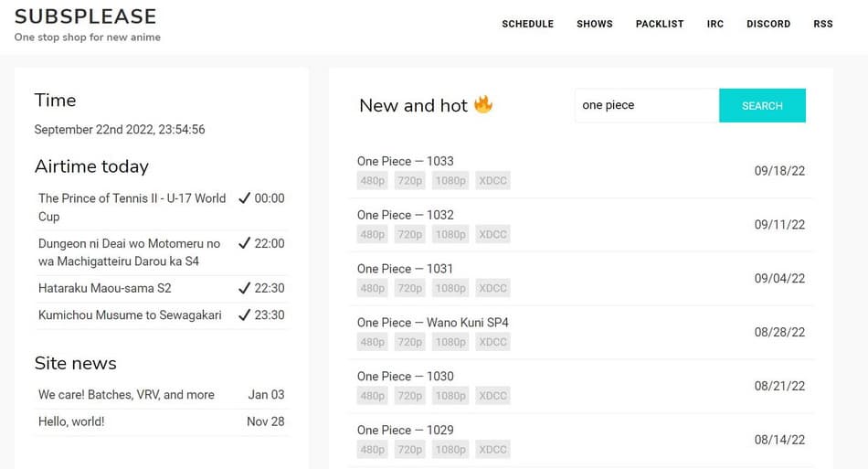Open the Schedule menu item
This screenshot has width=868, height=469.
[x=527, y=24]
